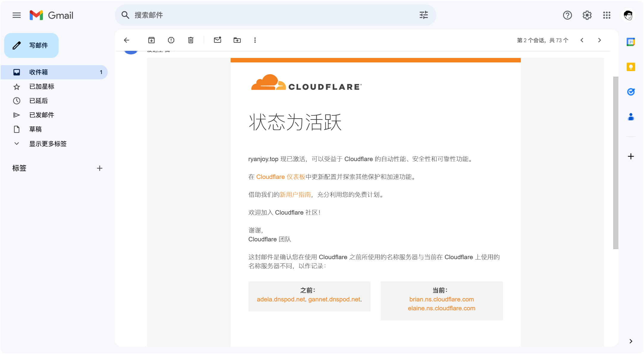
Task: Open Google Tasks in side panel
Action: (631, 92)
